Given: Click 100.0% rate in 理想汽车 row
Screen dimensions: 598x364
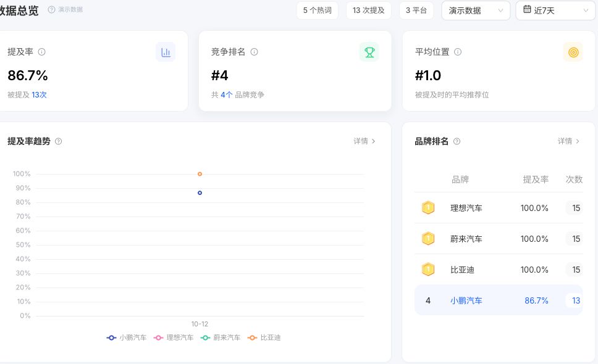Looking at the screenshot, I should [x=534, y=208].
